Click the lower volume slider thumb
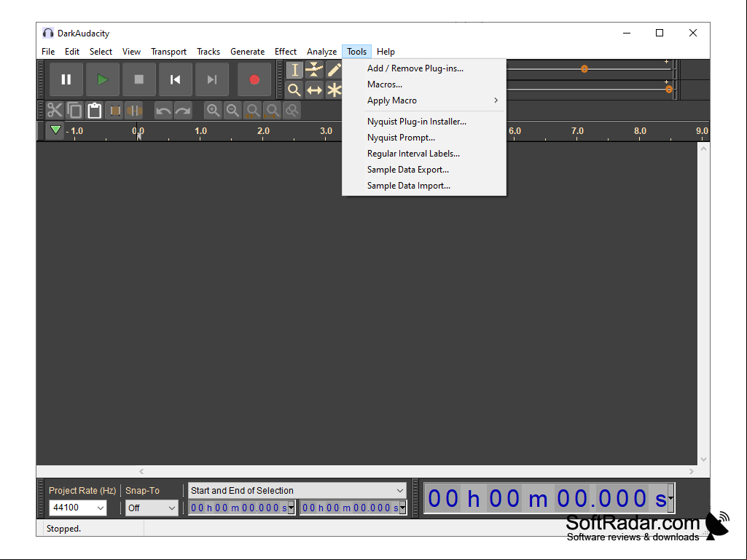 tap(669, 89)
